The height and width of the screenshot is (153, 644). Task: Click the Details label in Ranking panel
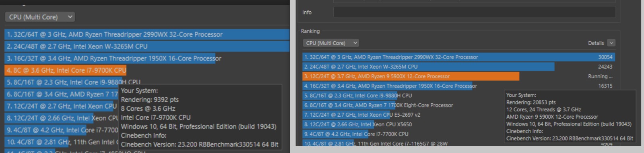click(596, 43)
